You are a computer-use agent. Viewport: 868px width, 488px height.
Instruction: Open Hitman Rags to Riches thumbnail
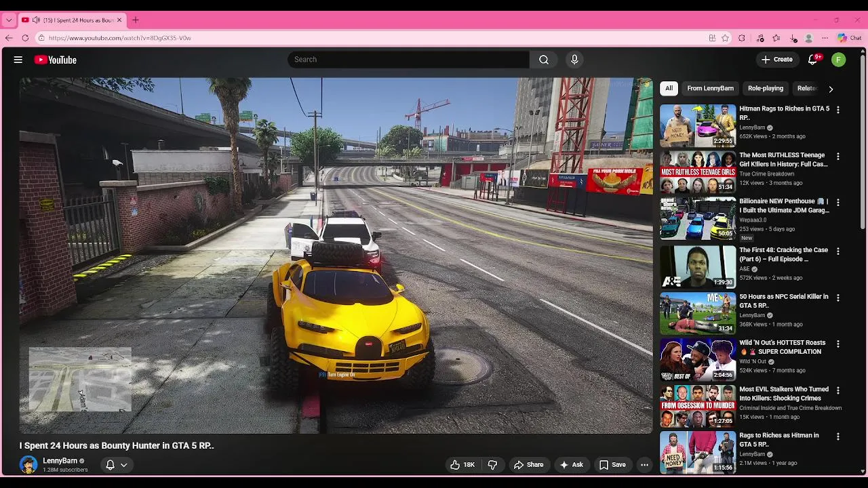click(698, 125)
